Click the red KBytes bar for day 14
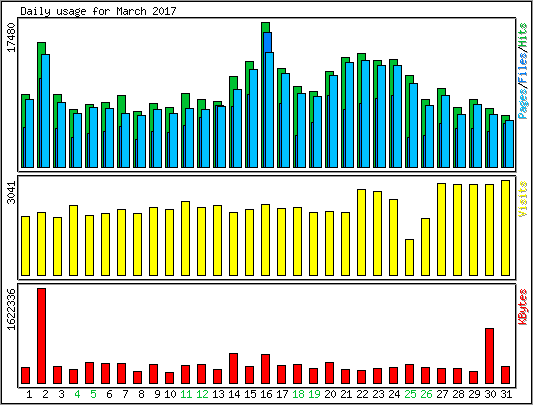Image resolution: width=533 pixels, height=405 pixels. (x=234, y=369)
